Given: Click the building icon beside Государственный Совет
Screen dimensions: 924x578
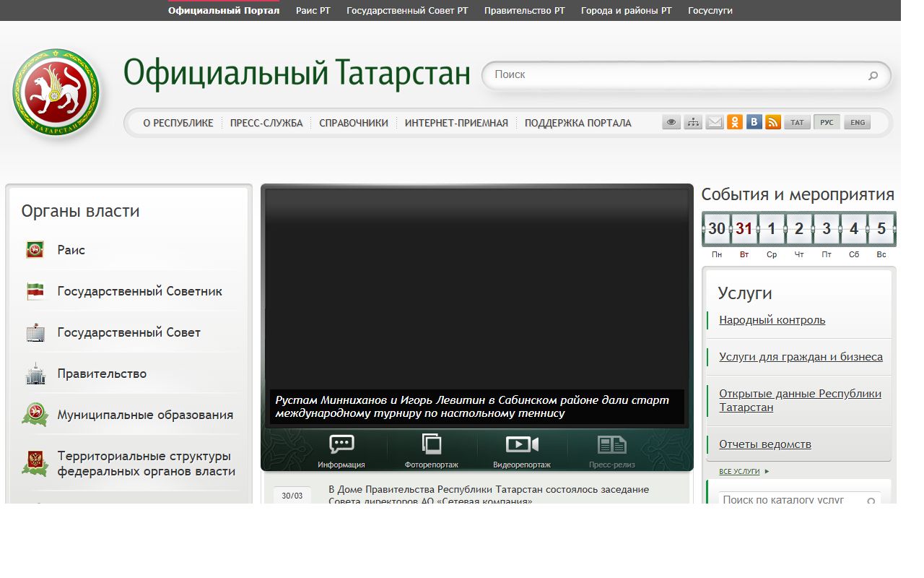Looking at the screenshot, I should (35, 332).
